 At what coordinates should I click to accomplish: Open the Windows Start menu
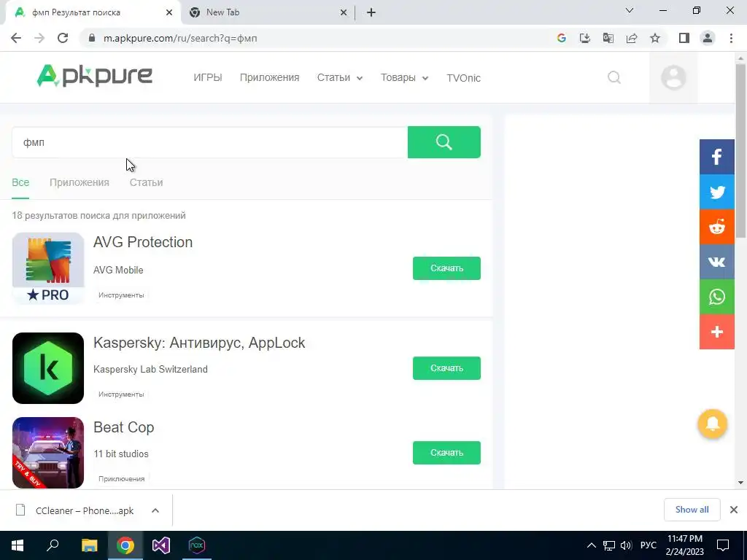18,545
